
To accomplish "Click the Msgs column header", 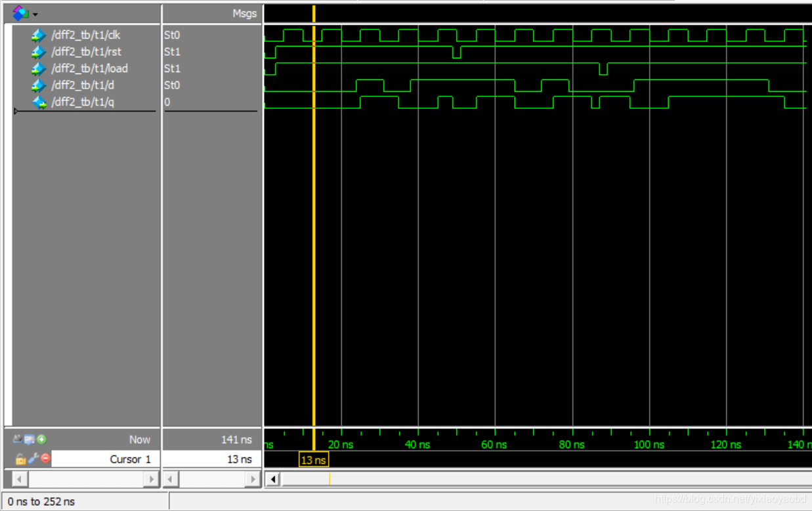I will coord(244,13).
